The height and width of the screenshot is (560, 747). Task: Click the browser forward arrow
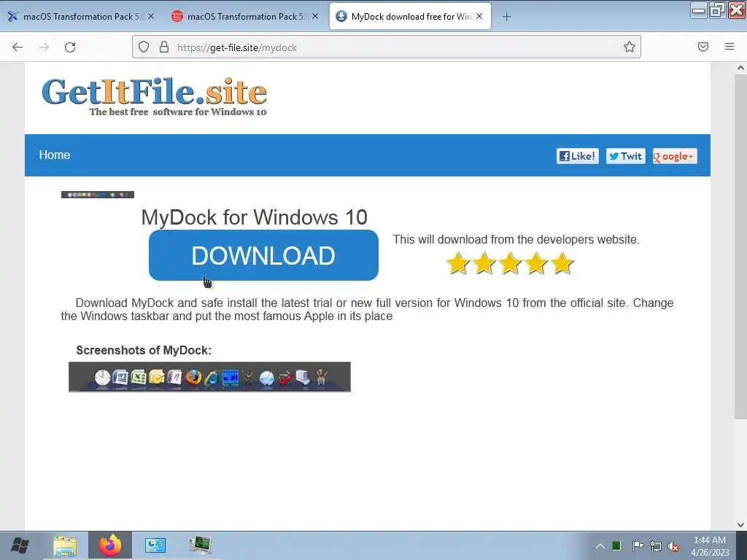click(44, 47)
